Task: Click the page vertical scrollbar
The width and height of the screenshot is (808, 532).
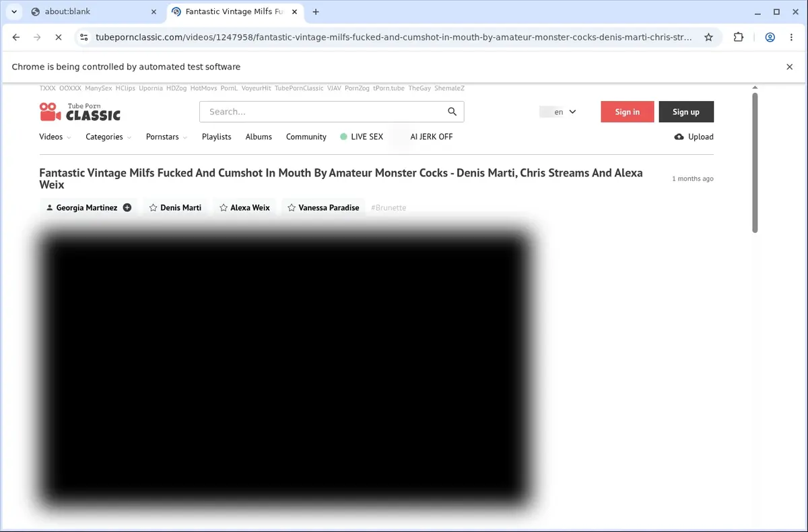Action: [755, 162]
